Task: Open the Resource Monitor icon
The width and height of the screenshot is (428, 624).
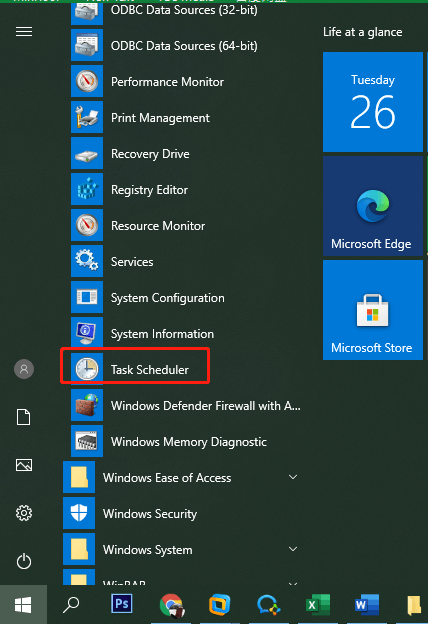Action: coord(87,225)
